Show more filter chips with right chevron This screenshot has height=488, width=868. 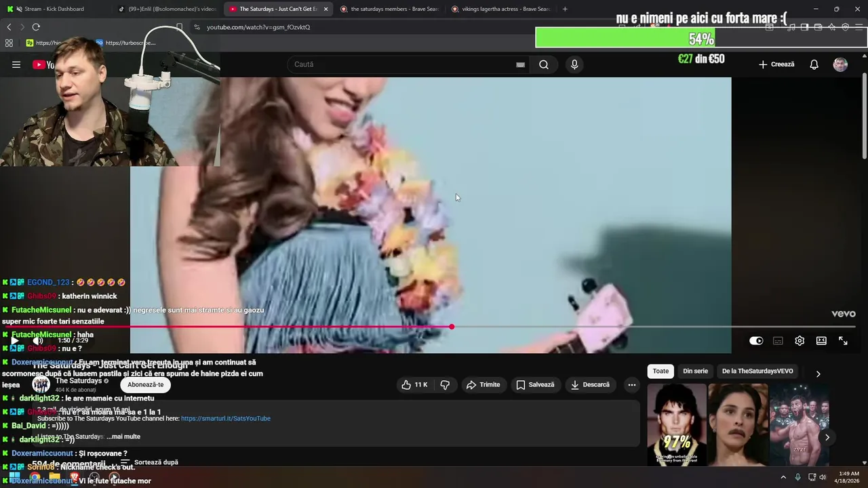pyautogui.click(x=818, y=373)
